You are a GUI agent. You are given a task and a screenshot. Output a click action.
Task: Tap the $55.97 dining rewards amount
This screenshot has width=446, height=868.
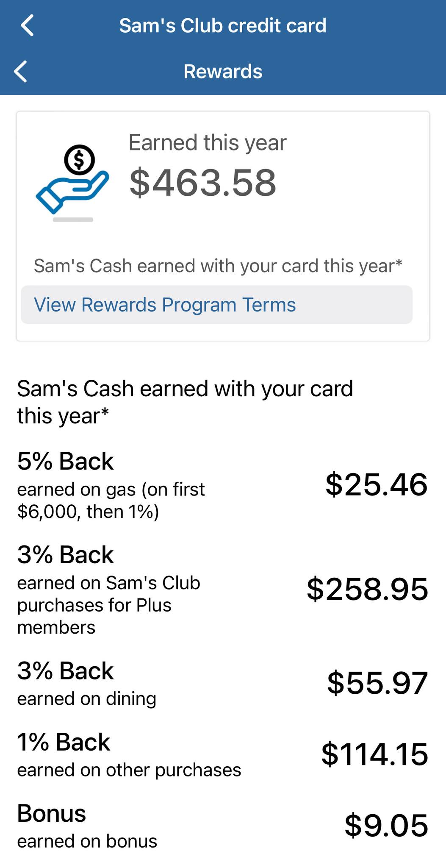[x=377, y=683]
